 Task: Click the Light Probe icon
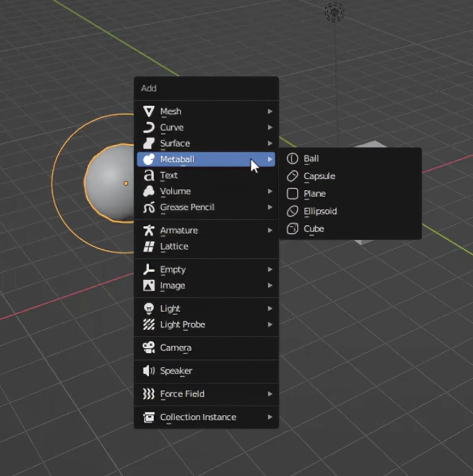click(149, 325)
